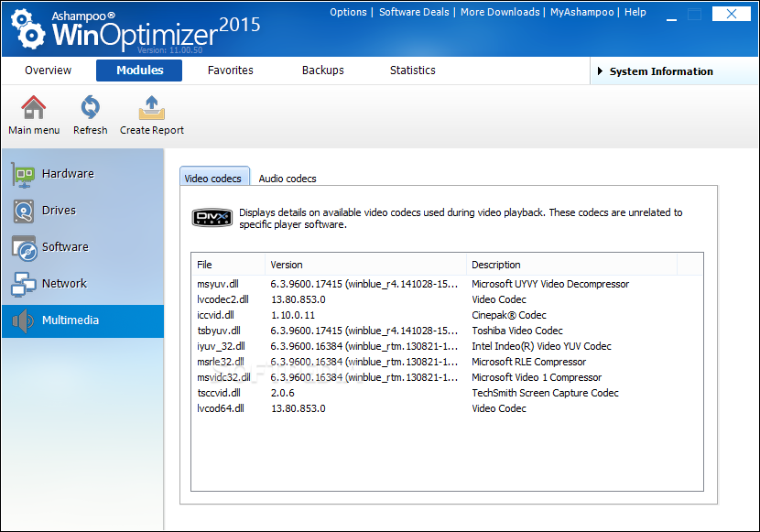Click the Microsoft RLE Compressor description
The width and height of the screenshot is (760, 532).
pos(529,362)
